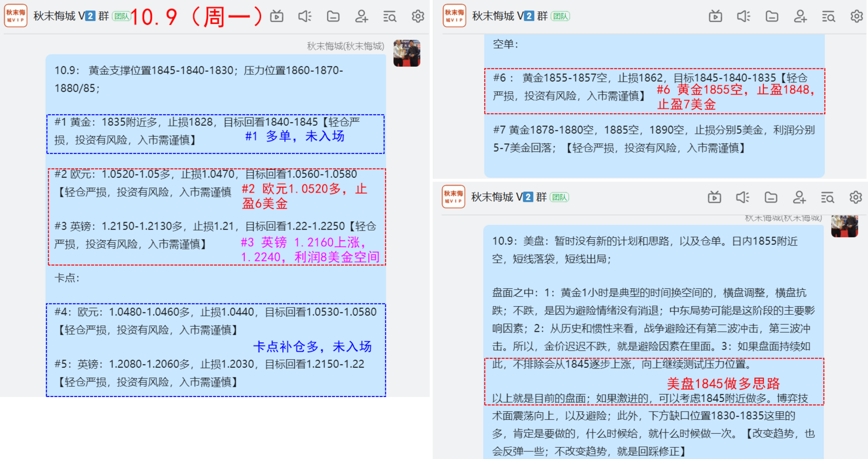Click speaker announcement icon in the 10.9 (周一) window

(305, 16)
